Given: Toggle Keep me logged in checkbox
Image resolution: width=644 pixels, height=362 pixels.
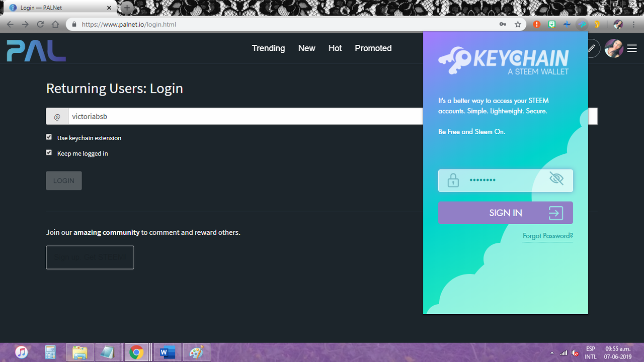Looking at the screenshot, I should [x=49, y=152].
